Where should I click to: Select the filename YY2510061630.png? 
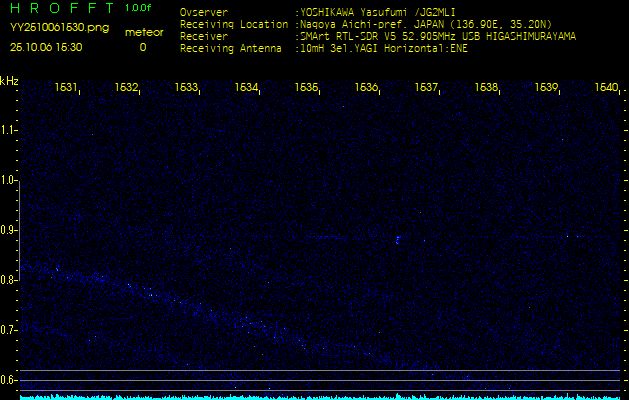pos(59,28)
